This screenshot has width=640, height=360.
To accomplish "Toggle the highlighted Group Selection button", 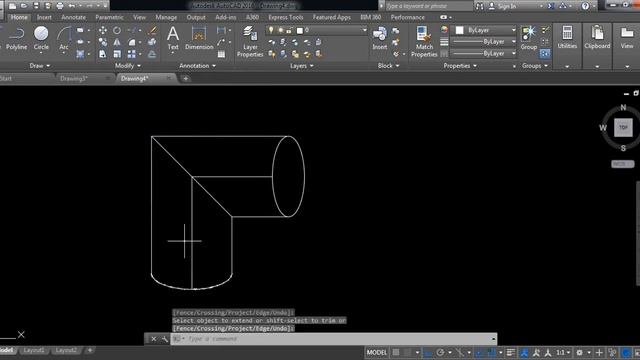I will click(545, 53).
